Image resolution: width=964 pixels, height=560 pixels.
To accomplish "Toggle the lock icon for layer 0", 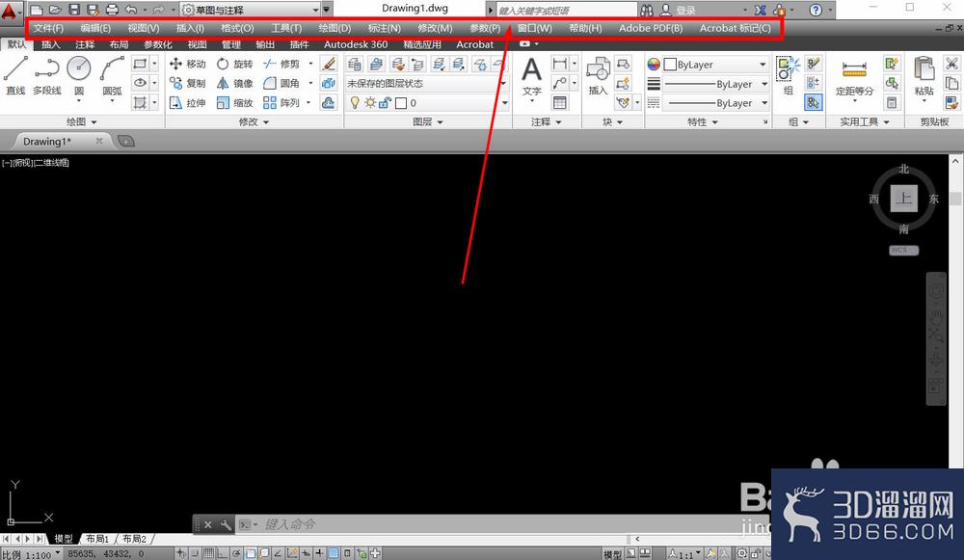I will coord(384,102).
